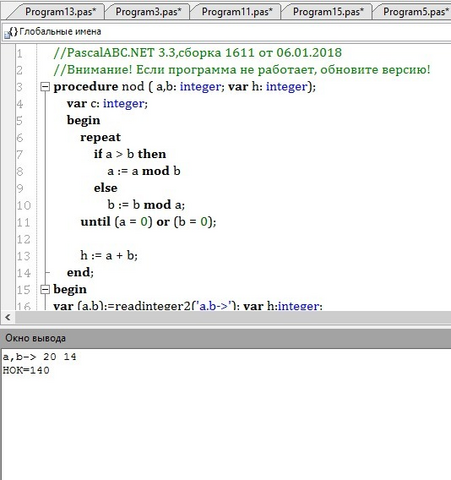
Task: Click the Окно вывода panel header
Action: pyautogui.click(x=225, y=338)
